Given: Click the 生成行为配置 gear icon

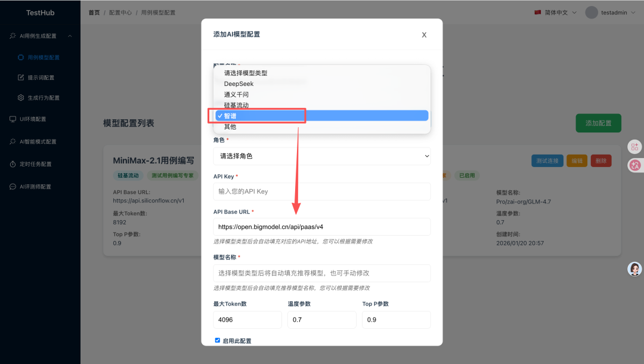Looking at the screenshot, I should click(20, 97).
